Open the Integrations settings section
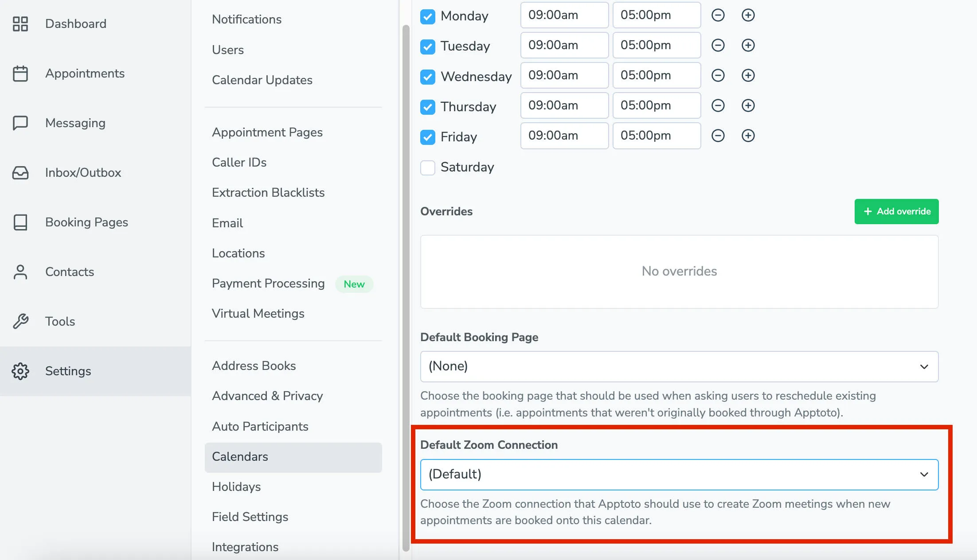977x560 pixels. click(245, 547)
